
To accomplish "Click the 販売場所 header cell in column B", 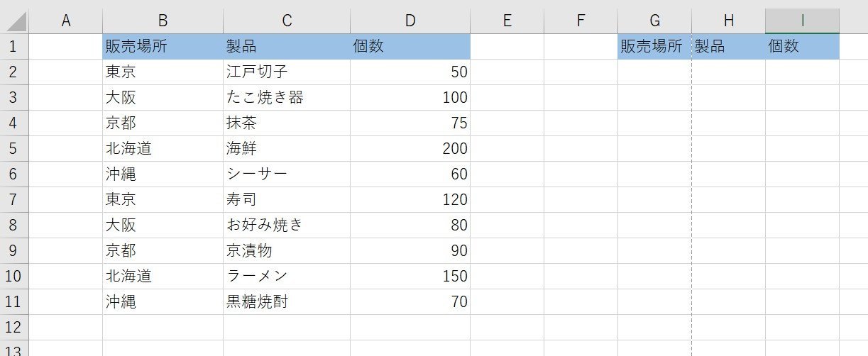I will 163,47.
